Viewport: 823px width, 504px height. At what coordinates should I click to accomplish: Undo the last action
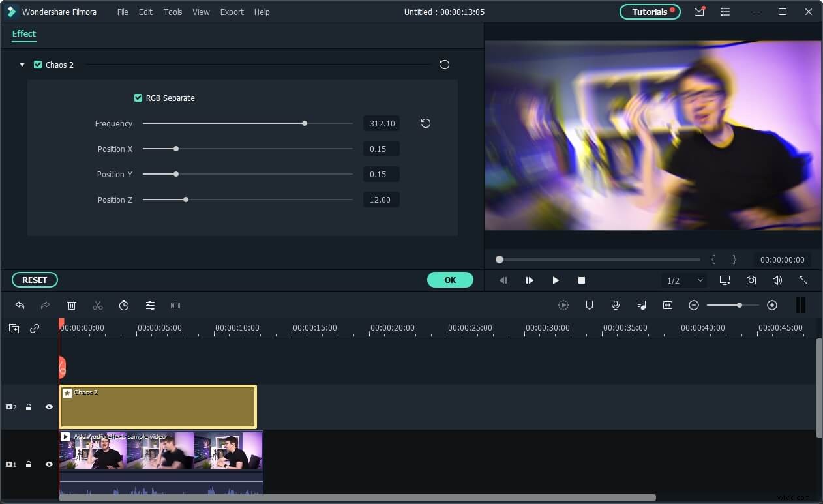click(20, 305)
